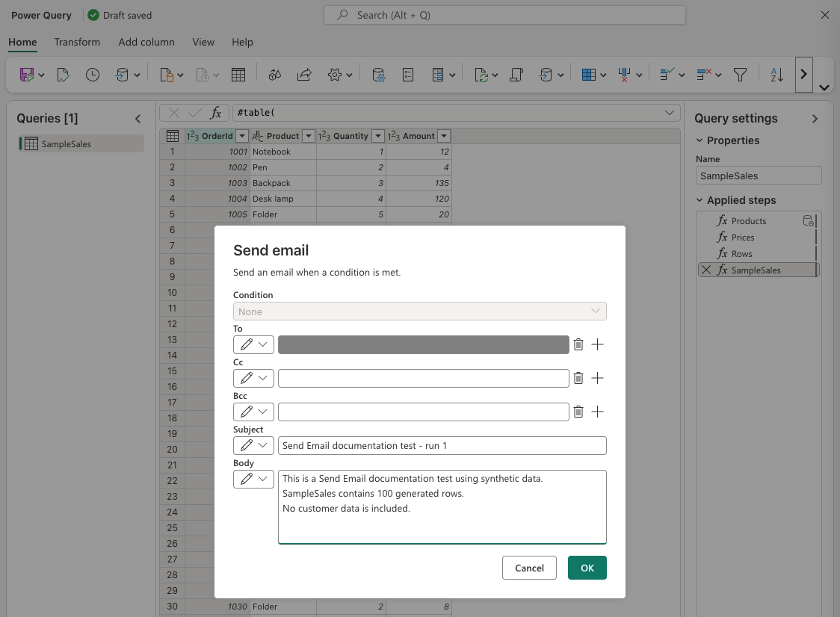Switch to the Home tab
The width and height of the screenshot is (840, 617).
click(x=22, y=42)
